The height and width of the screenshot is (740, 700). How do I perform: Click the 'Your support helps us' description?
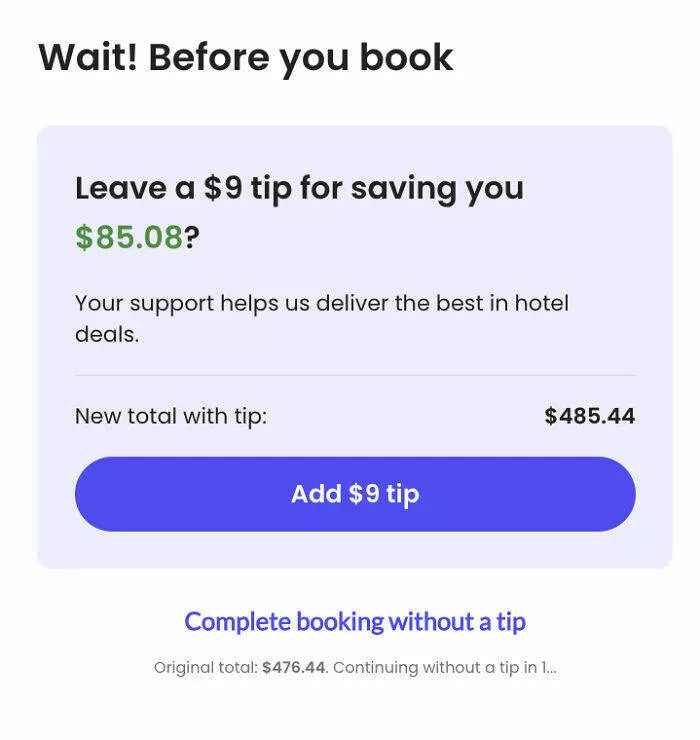[321, 303]
